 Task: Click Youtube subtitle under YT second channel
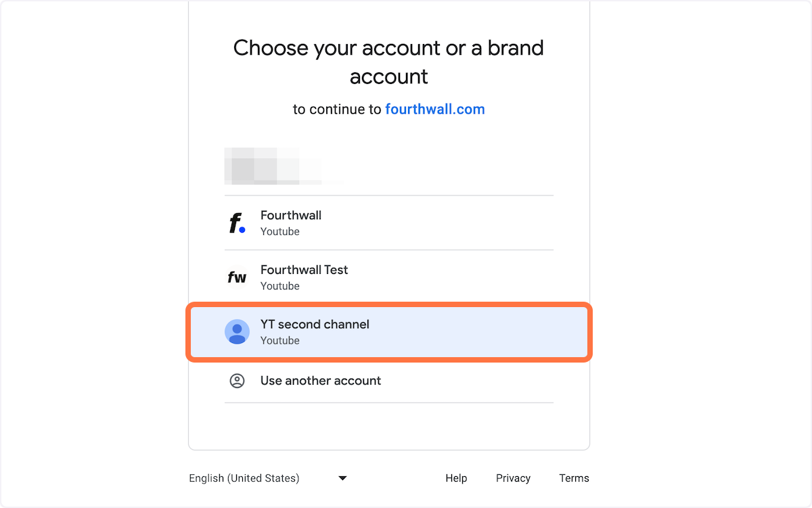click(280, 340)
